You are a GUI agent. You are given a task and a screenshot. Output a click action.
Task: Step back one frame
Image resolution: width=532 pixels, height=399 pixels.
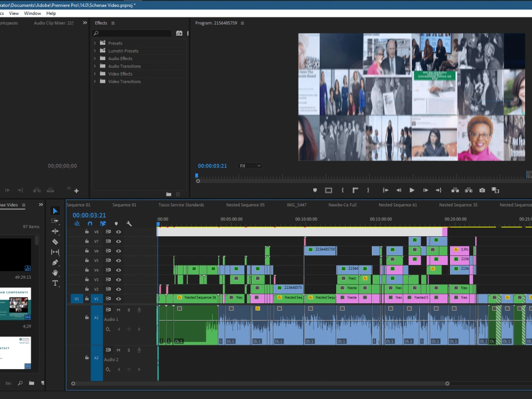point(398,190)
